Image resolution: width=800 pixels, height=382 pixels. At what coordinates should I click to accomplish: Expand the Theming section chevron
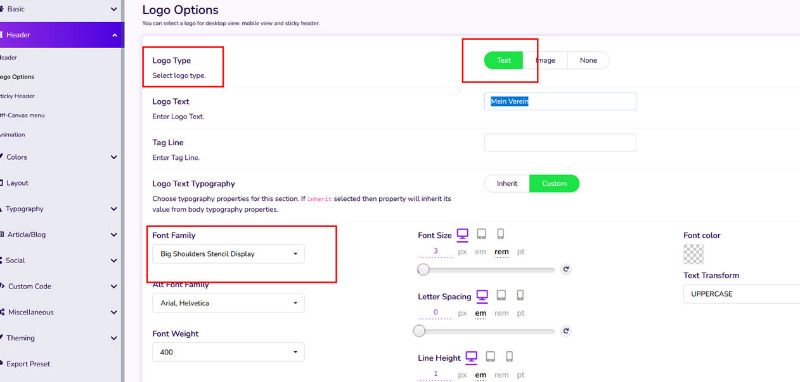pyautogui.click(x=114, y=338)
